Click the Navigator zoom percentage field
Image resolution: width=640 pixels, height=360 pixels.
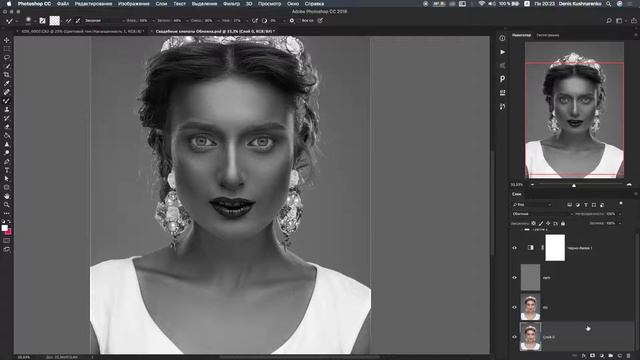pyautogui.click(x=517, y=185)
